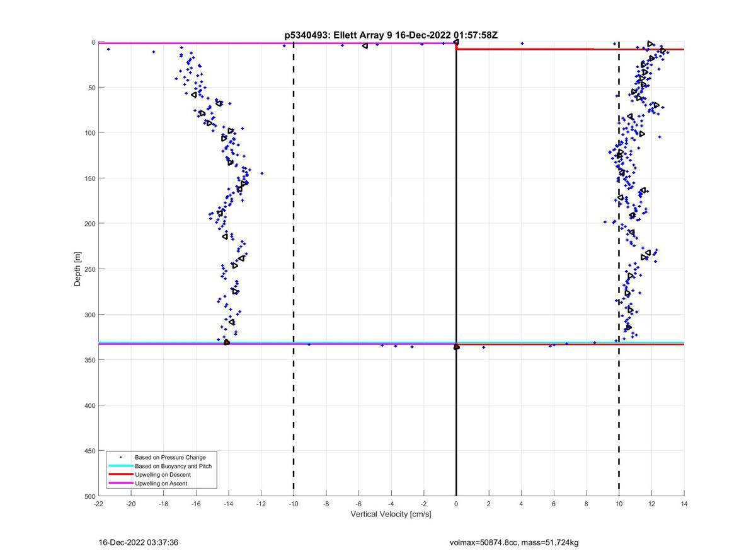
Task: Click the y-axis tick label 450
Action: 89,451
